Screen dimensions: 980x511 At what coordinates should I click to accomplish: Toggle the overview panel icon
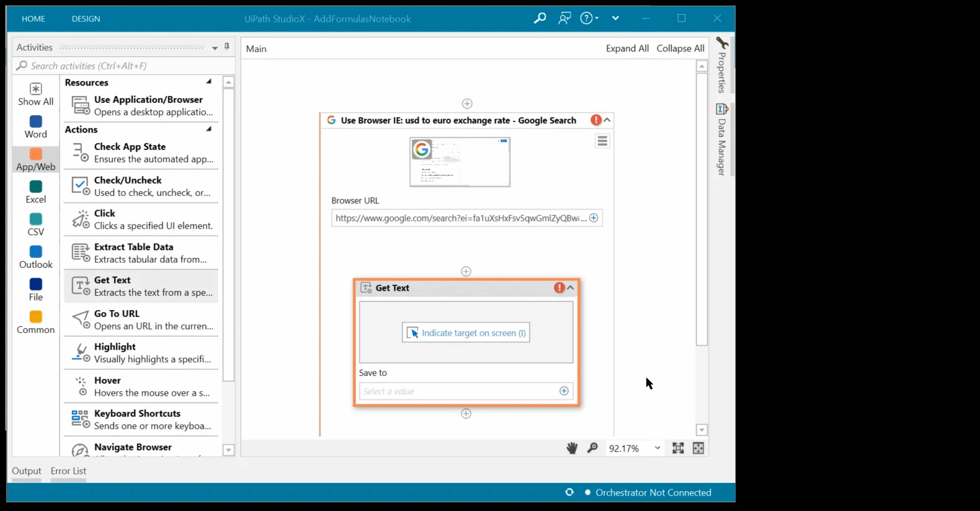pos(698,448)
